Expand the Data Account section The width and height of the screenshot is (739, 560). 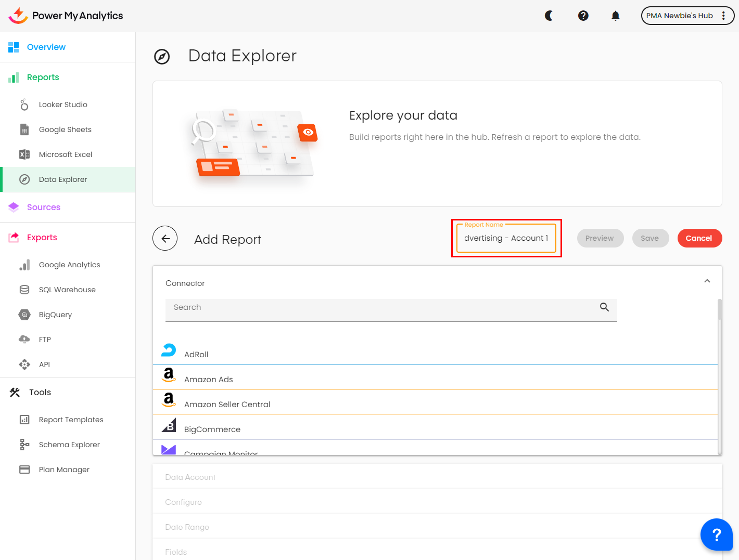(x=190, y=477)
